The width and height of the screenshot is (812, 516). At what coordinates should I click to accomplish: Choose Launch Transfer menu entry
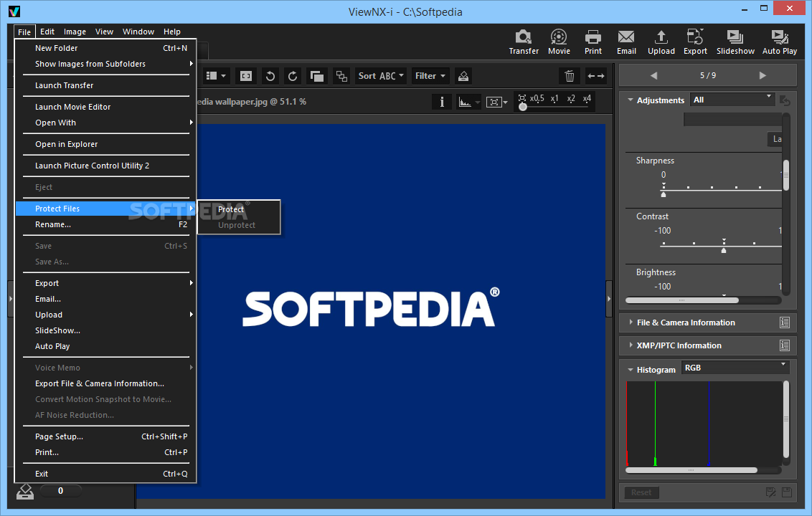[105, 85]
